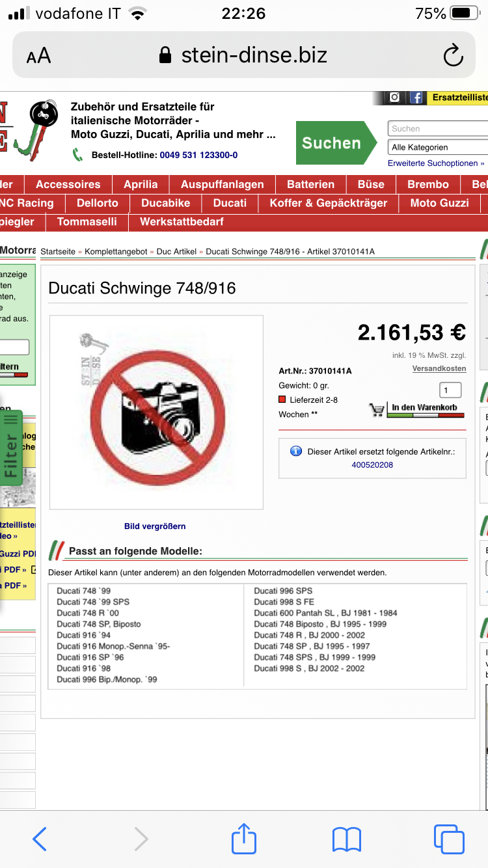The height and width of the screenshot is (868, 488).
Task: Click the green Suchen search button
Action: pyautogui.click(x=336, y=142)
